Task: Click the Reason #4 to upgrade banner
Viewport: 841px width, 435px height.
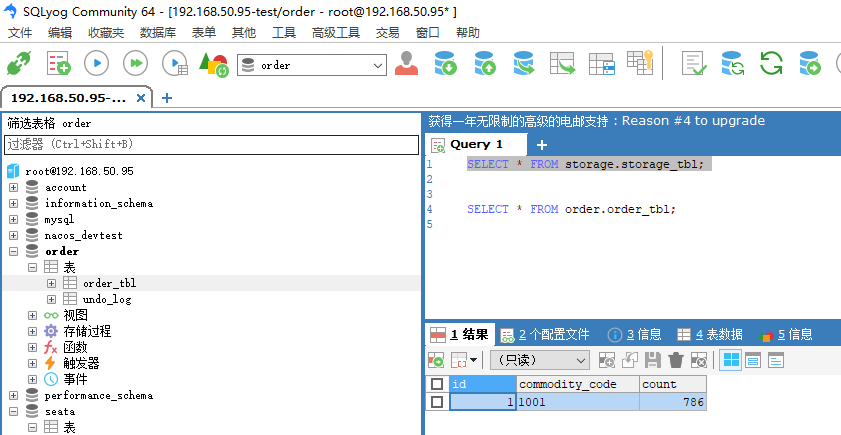Action: 596,121
